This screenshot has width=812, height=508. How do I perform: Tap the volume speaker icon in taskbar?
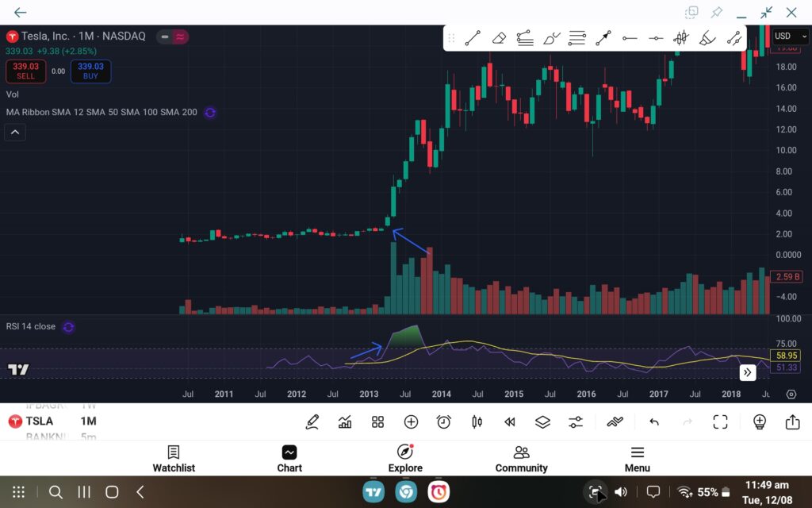click(620, 492)
